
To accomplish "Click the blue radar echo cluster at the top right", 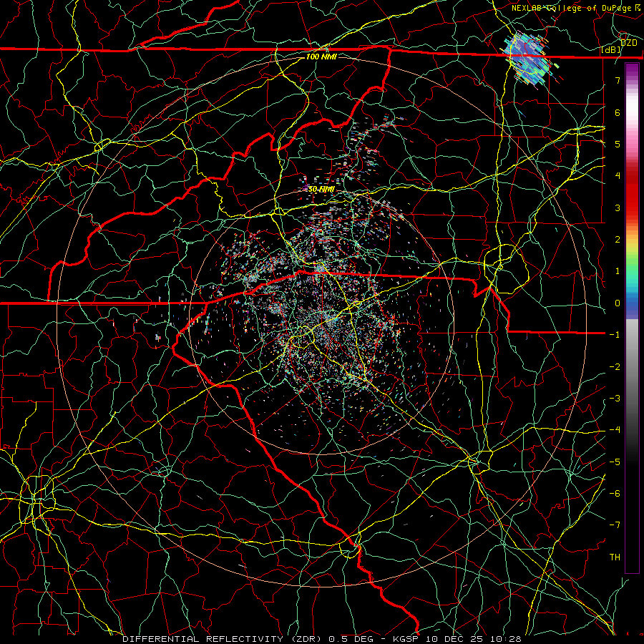I will tap(528, 59).
